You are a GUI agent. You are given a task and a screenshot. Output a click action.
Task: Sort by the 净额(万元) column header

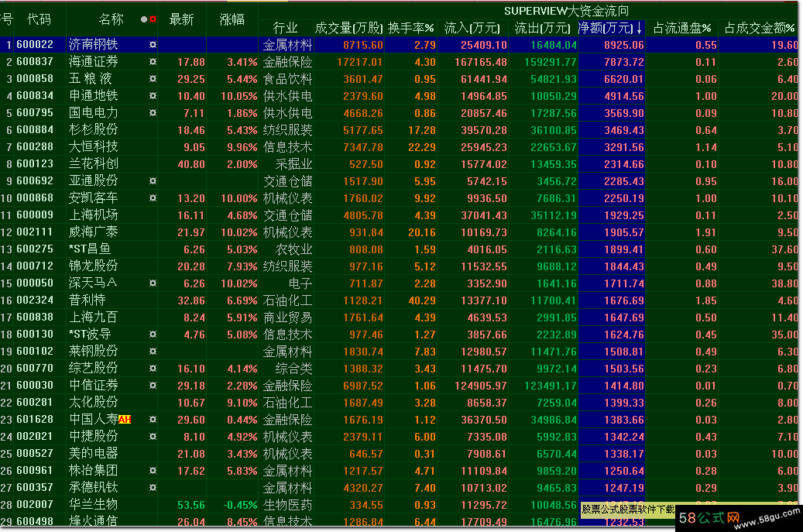coord(610,28)
